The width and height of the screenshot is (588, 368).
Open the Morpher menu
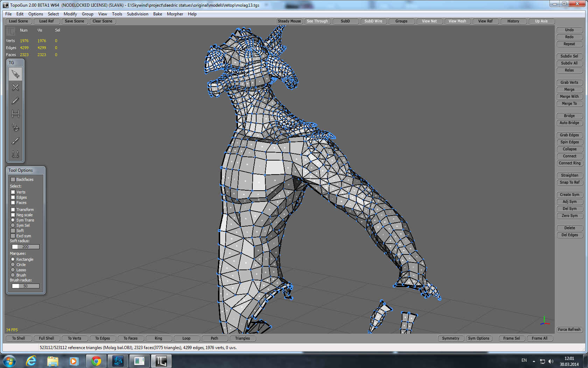175,14
